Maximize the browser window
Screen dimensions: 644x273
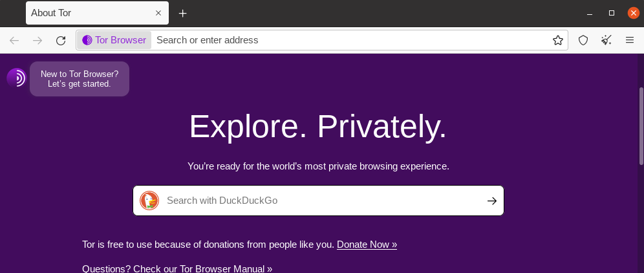coord(612,13)
